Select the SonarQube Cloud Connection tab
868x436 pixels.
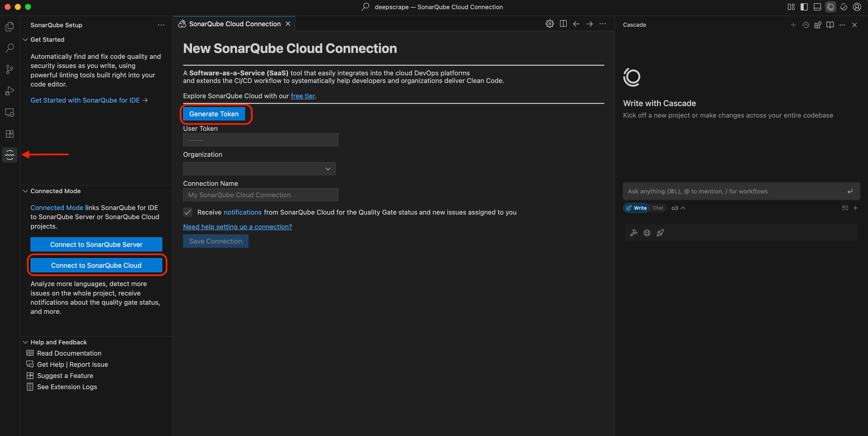pyautogui.click(x=234, y=24)
